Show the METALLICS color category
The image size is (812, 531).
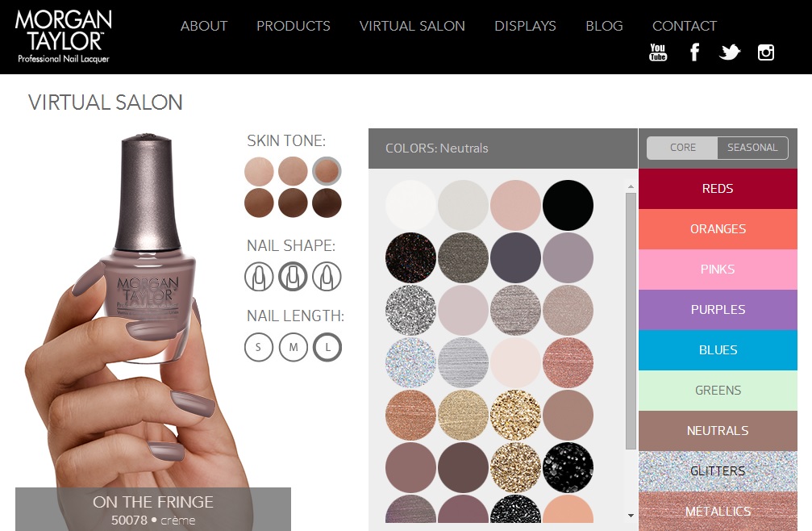pos(718,512)
